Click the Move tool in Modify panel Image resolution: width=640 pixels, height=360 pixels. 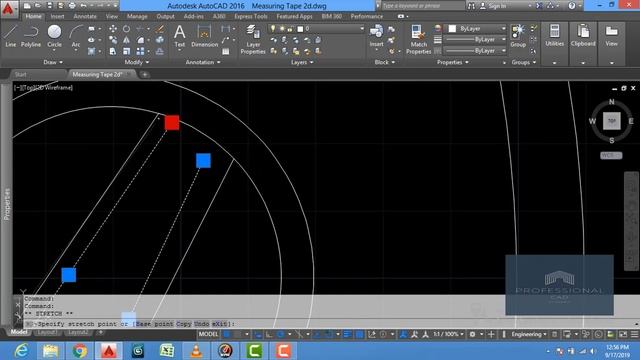(x=113, y=29)
